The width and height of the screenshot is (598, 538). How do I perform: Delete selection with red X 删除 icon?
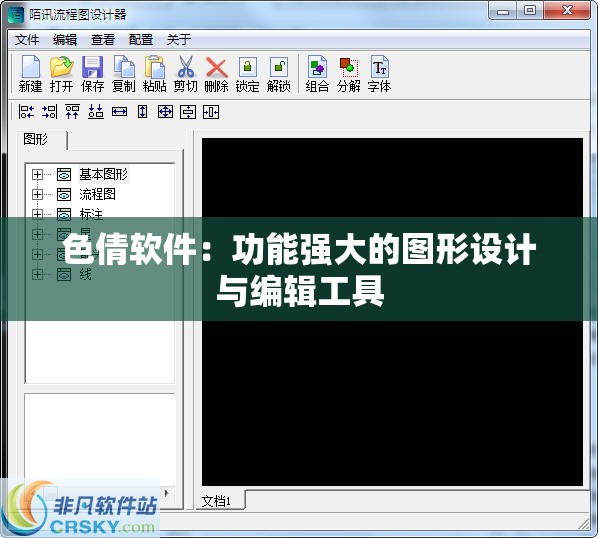[x=216, y=74]
